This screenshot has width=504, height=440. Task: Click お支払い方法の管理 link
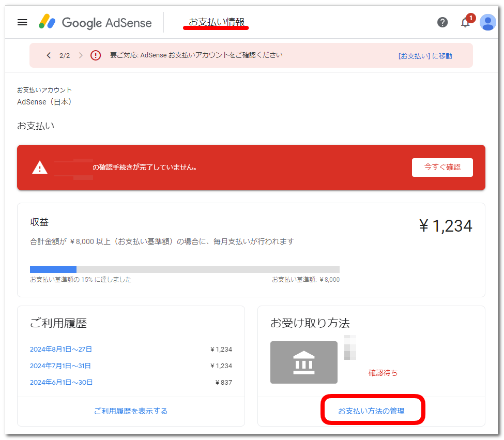click(371, 411)
